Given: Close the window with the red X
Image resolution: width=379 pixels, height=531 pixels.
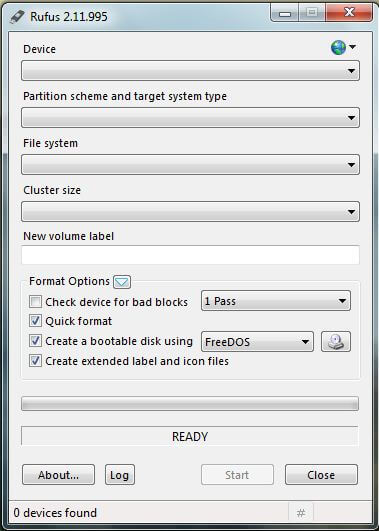Looking at the screenshot, I should point(349,13).
